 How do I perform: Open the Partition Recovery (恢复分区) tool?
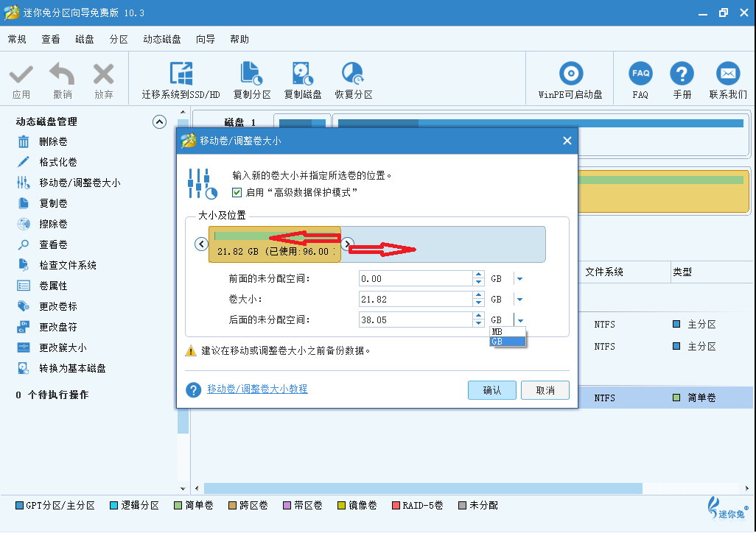tap(354, 80)
